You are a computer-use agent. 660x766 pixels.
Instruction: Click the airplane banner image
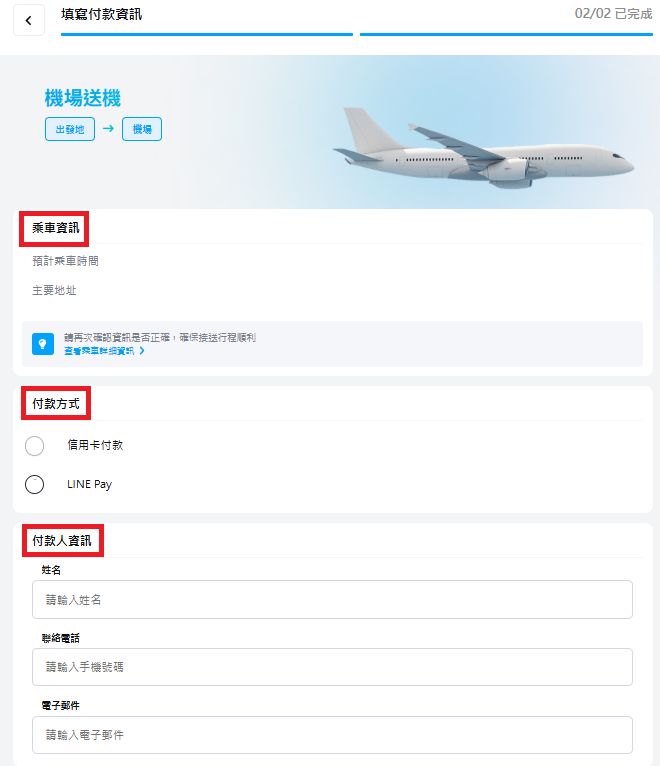(x=483, y=148)
